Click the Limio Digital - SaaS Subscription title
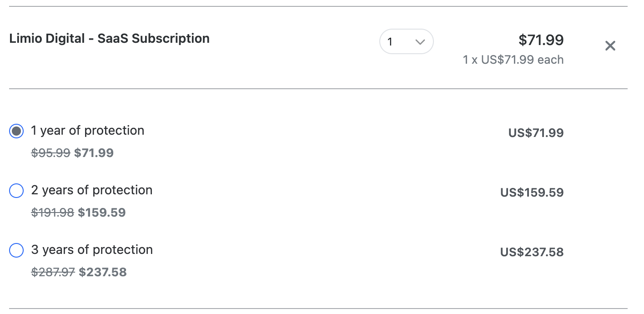Image resolution: width=644 pixels, height=314 pixels. [109, 39]
